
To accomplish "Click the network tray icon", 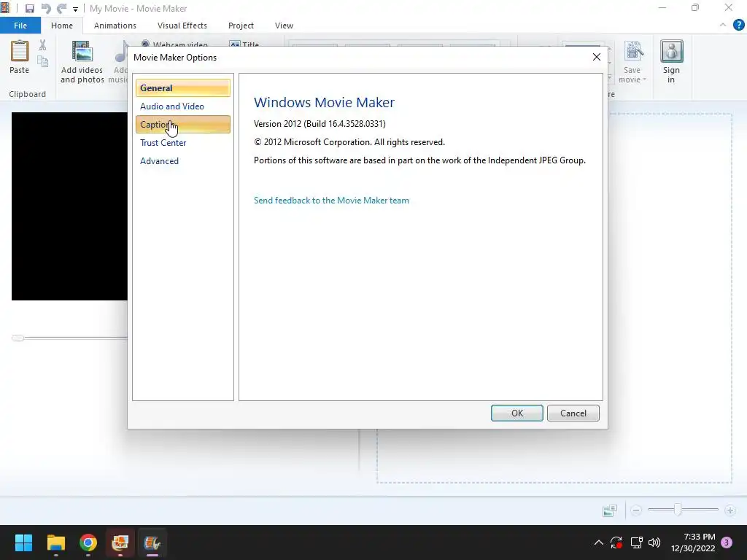I will coord(636,542).
